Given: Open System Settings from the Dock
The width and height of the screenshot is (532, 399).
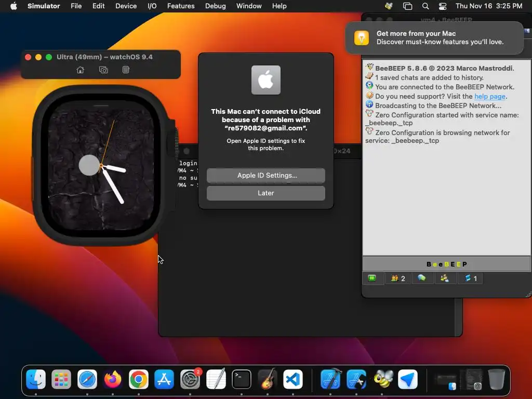Looking at the screenshot, I should coord(190,379).
